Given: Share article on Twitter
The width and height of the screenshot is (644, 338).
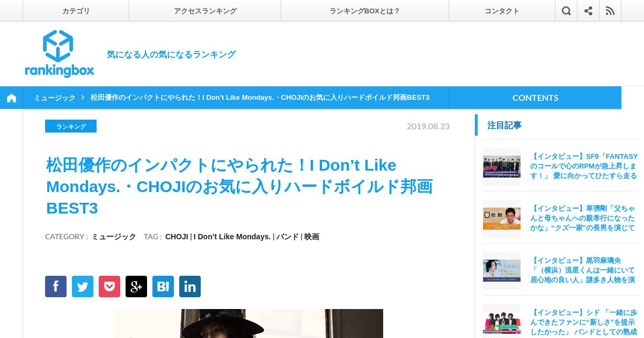Looking at the screenshot, I should pos(83,286).
